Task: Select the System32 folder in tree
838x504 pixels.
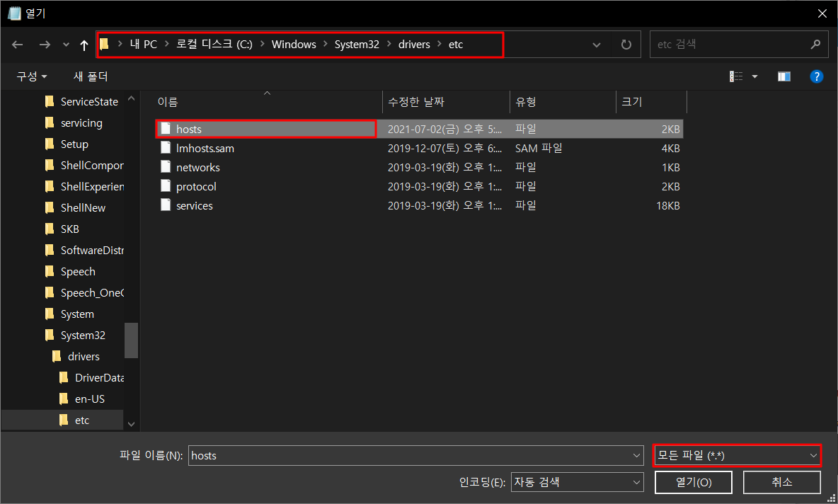Action: (83, 336)
